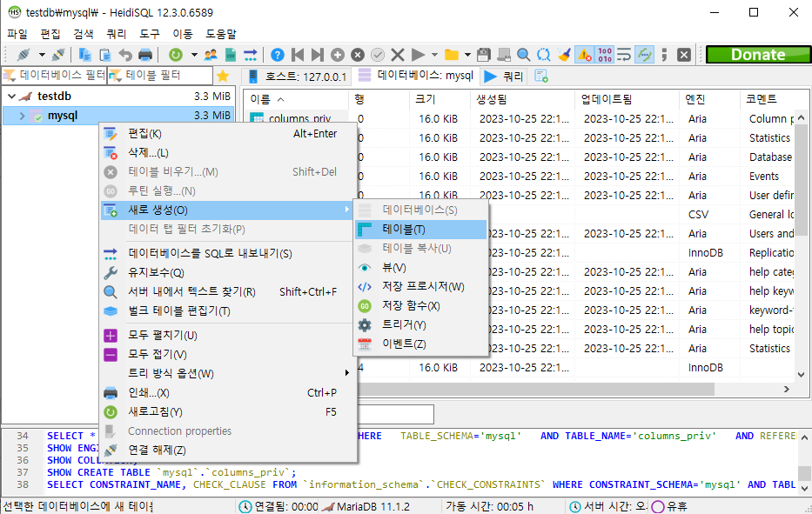This screenshot has width=812, height=514.
Task: Click the 데이터베이스 필터 input field
Action: pyautogui.click(x=55, y=76)
